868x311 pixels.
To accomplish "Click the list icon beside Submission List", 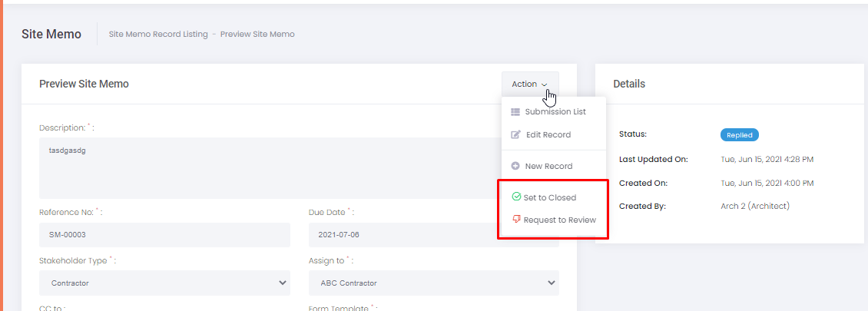I will pos(515,112).
